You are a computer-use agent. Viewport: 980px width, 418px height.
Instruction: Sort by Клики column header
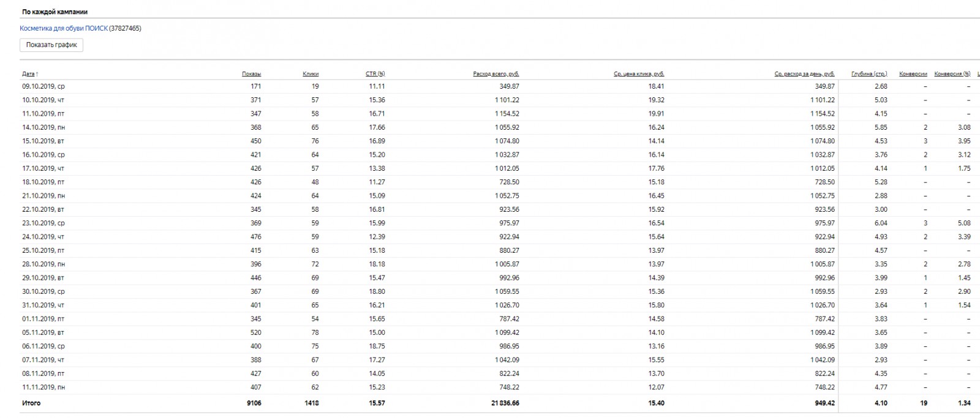(311, 74)
